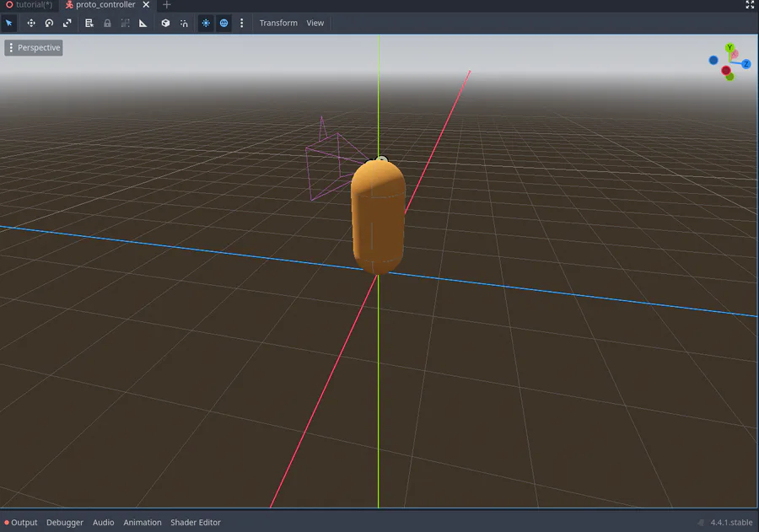Screen dimensions: 759x532
Task: Open the Output bottom panel
Action: pos(21,523)
